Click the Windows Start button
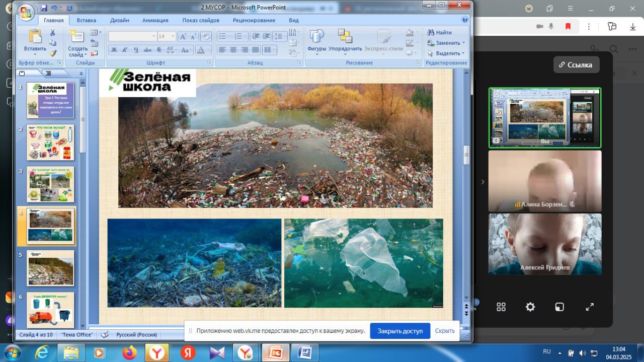 [12, 352]
